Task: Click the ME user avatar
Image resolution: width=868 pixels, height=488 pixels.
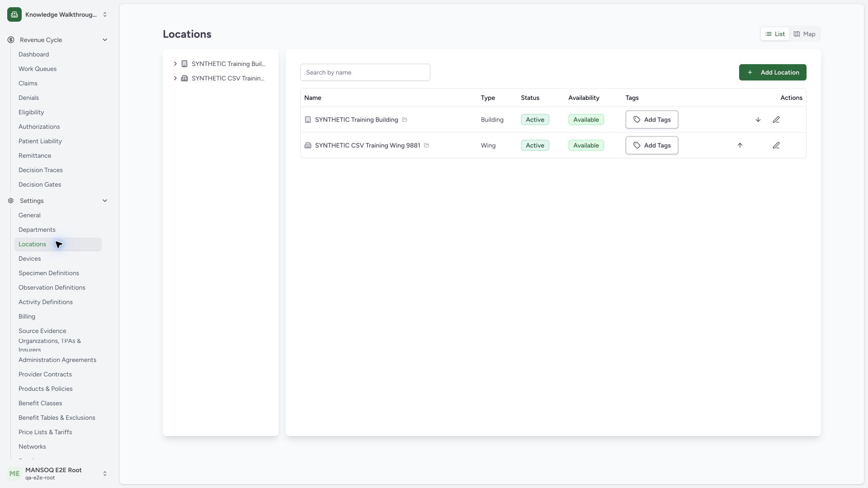Action: coord(14,474)
